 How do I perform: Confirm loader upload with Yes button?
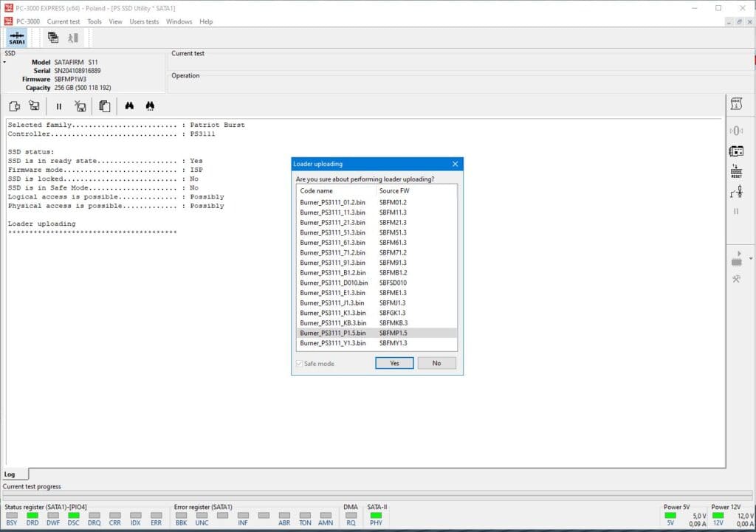394,363
